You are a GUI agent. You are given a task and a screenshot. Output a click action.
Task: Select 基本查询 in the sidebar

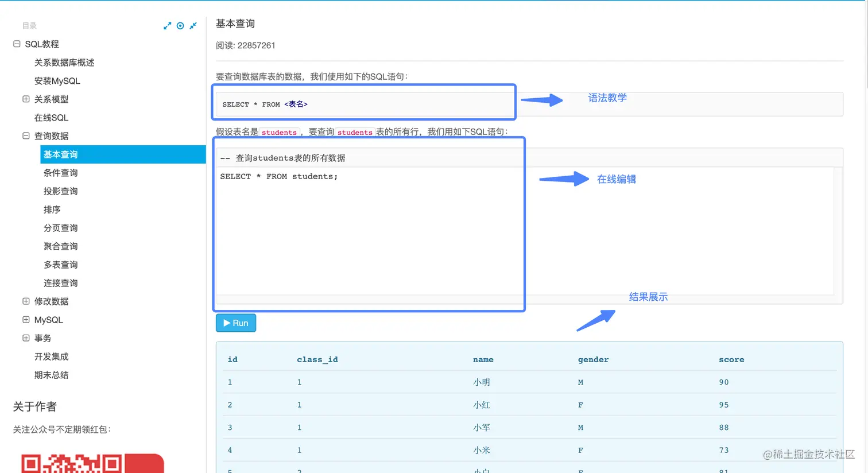pyautogui.click(x=123, y=154)
